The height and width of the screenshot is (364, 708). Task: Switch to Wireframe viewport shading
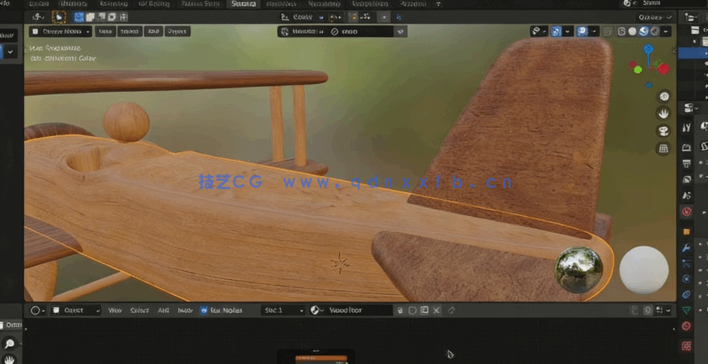(x=622, y=31)
